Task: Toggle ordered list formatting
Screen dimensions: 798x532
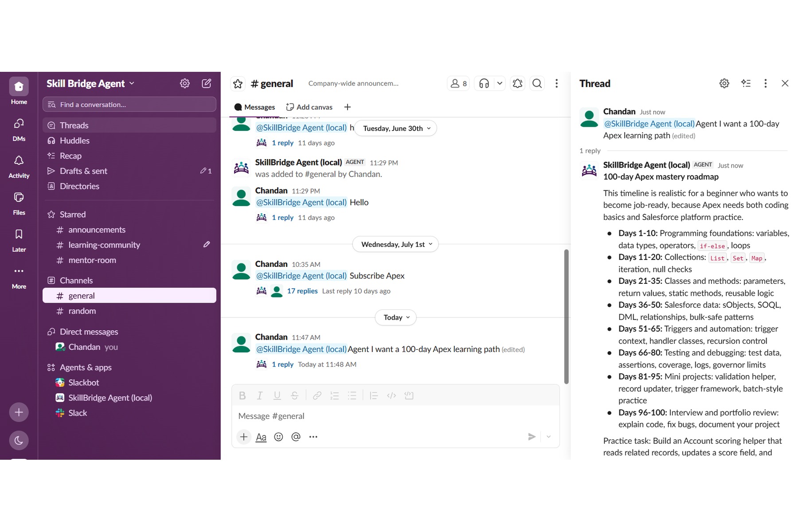Action: click(x=335, y=395)
